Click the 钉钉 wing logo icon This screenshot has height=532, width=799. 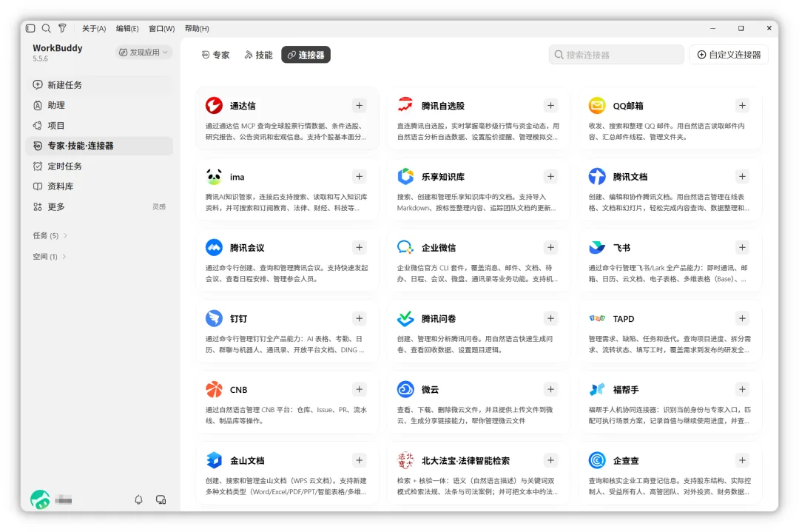[x=214, y=318]
